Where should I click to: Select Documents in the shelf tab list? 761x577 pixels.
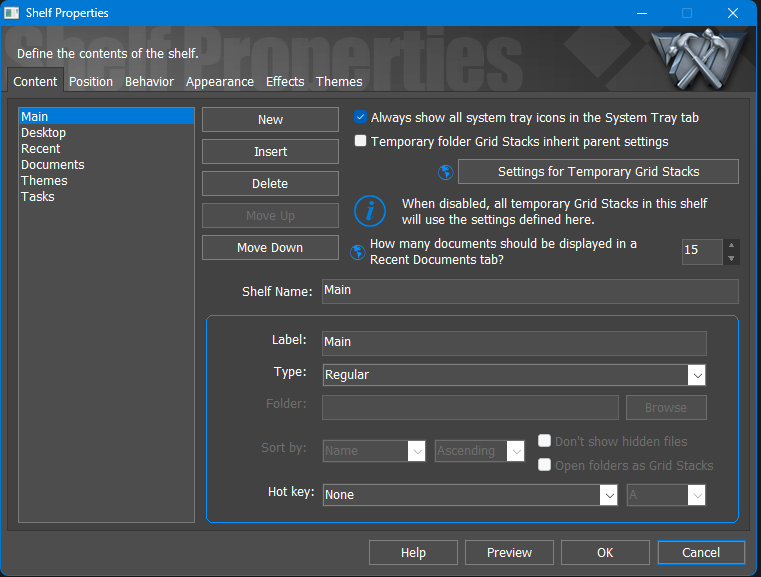click(52, 165)
